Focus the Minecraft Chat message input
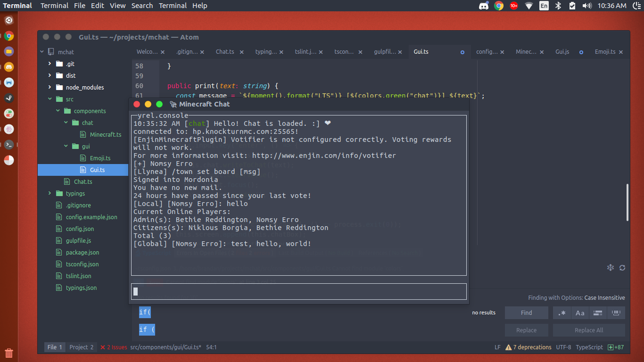Screen dimensions: 644x362 (299, 291)
